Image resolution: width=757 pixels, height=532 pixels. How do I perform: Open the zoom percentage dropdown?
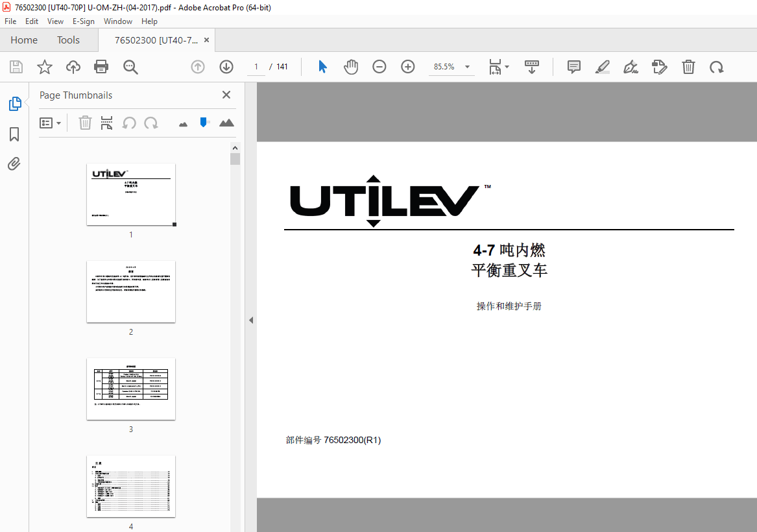click(x=451, y=66)
